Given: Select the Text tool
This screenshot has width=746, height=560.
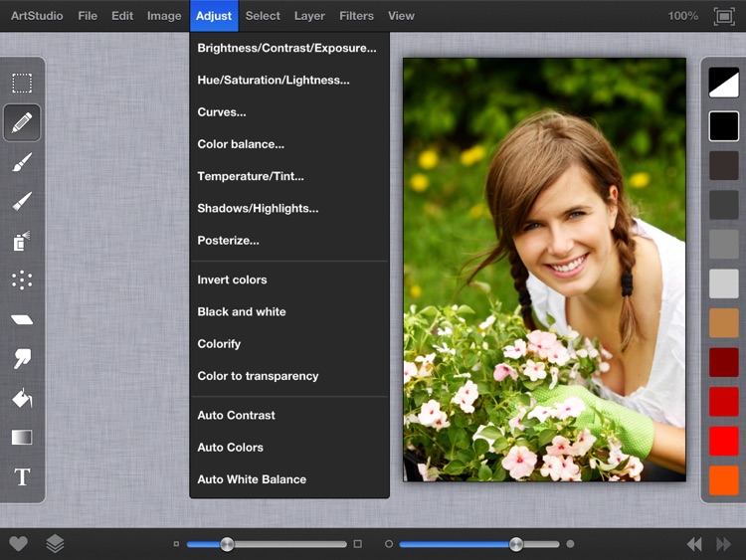Looking at the screenshot, I should click(x=22, y=476).
